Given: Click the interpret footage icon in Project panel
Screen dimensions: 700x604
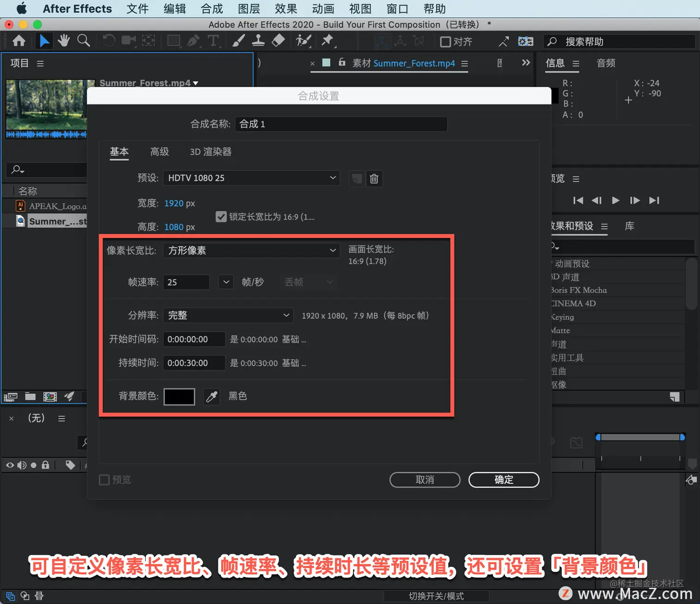Looking at the screenshot, I should (11, 396).
